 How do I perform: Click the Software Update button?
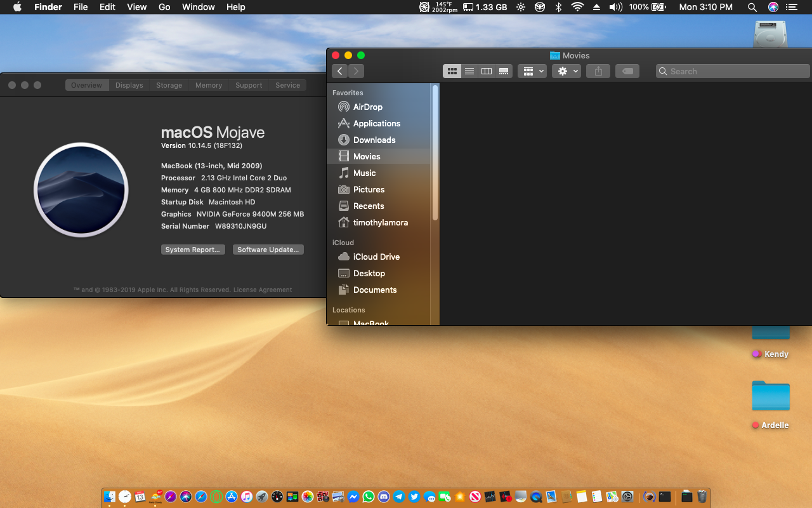pos(268,250)
